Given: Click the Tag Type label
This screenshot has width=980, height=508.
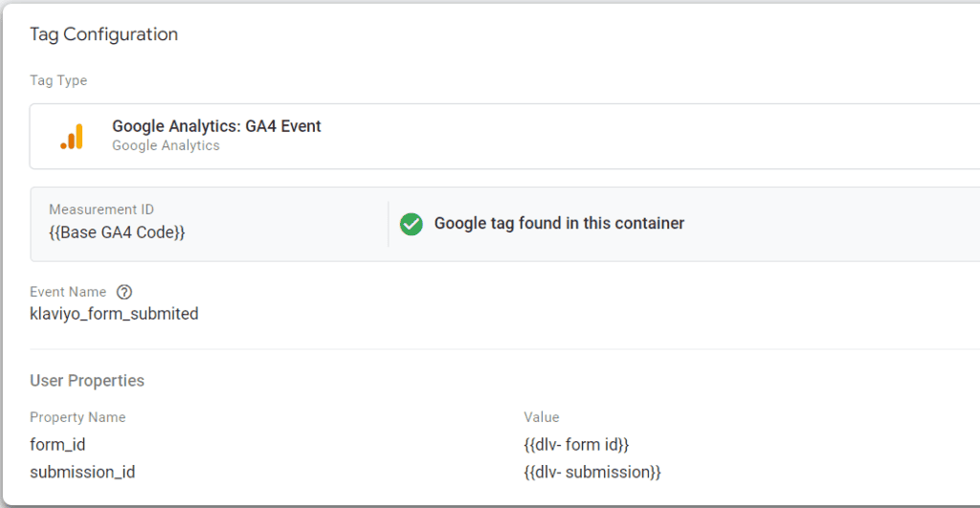Looking at the screenshot, I should (x=58, y=80).
